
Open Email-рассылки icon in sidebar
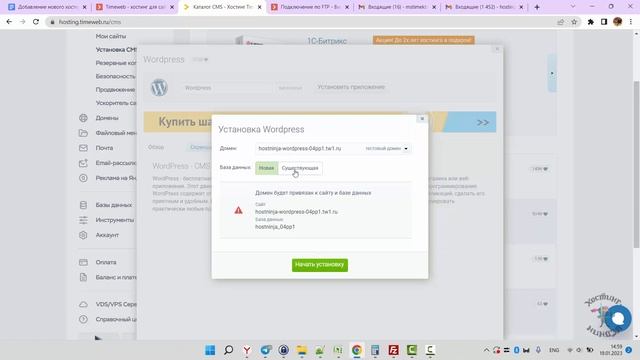[83, 163]
